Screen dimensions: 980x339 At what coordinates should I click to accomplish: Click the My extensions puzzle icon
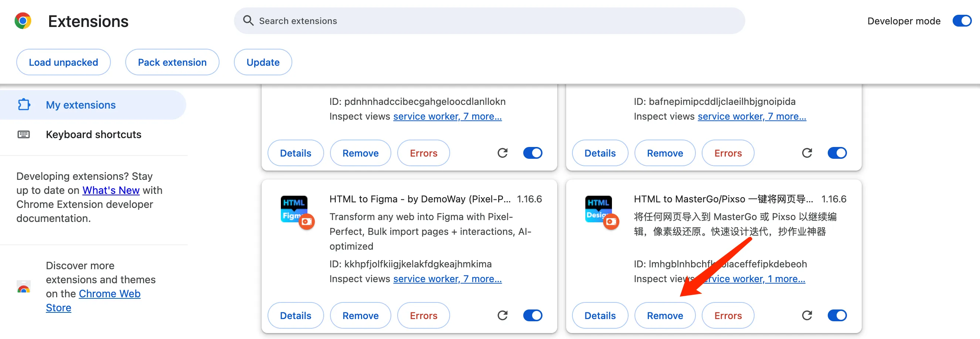click(x=24, y=105)
